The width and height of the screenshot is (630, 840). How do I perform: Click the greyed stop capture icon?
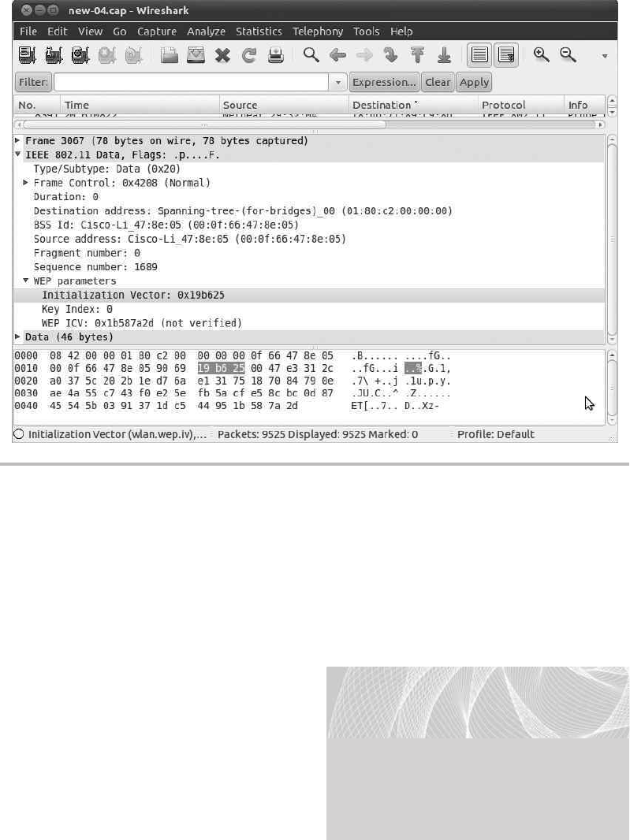pyautogui.click(x=106, y=55)
